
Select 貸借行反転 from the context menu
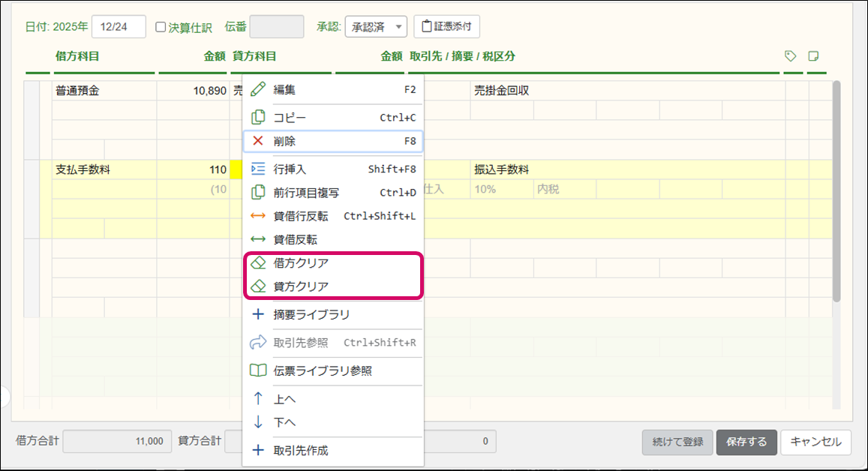coord(300,216)
